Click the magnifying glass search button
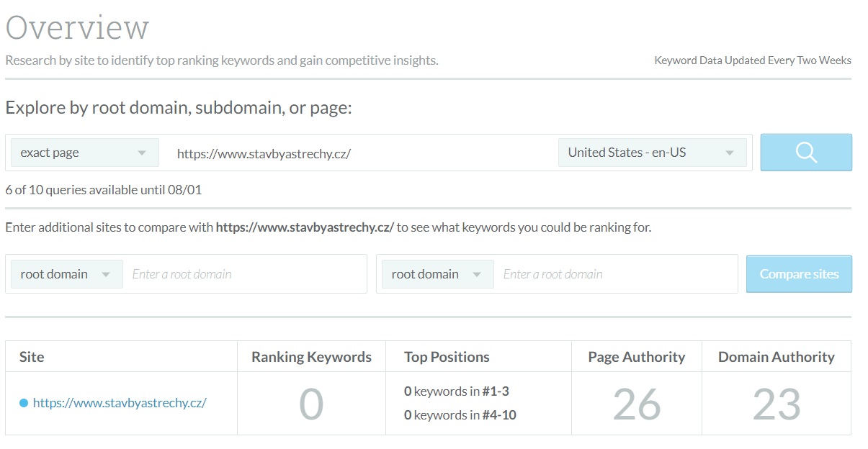The image size is (868, 449). coord(806,153)
